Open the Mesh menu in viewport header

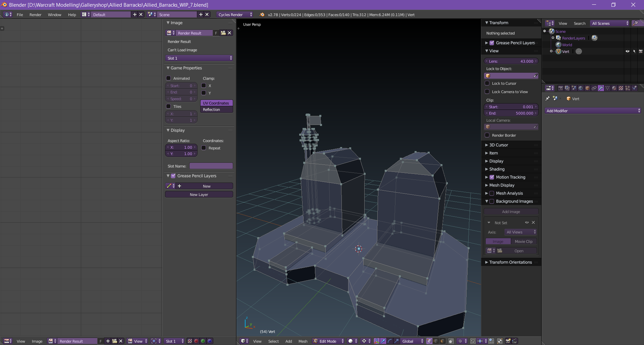[303, 341]
